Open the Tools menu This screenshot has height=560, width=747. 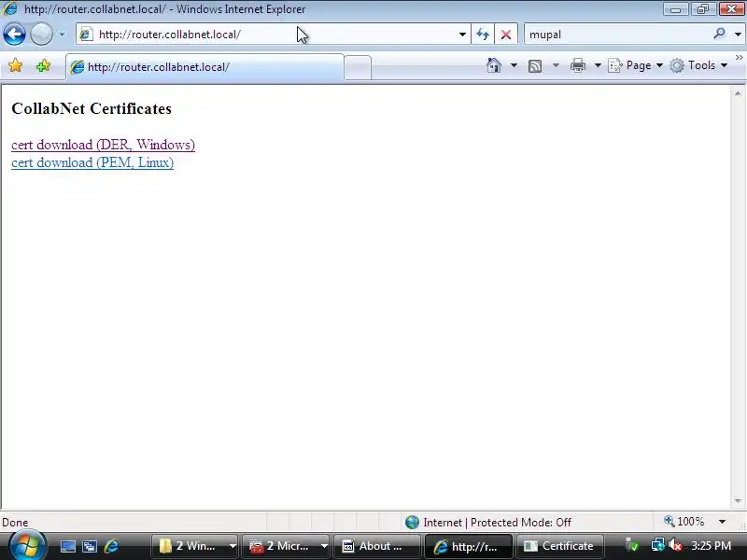pos(698,65)
